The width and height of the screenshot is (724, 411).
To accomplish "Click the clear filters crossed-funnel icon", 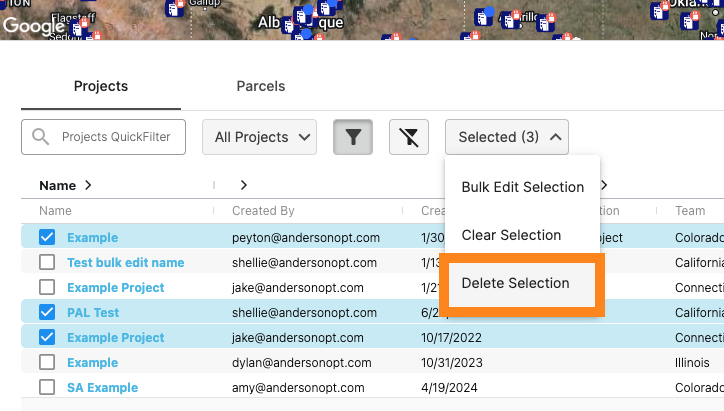I will point(409,137).
